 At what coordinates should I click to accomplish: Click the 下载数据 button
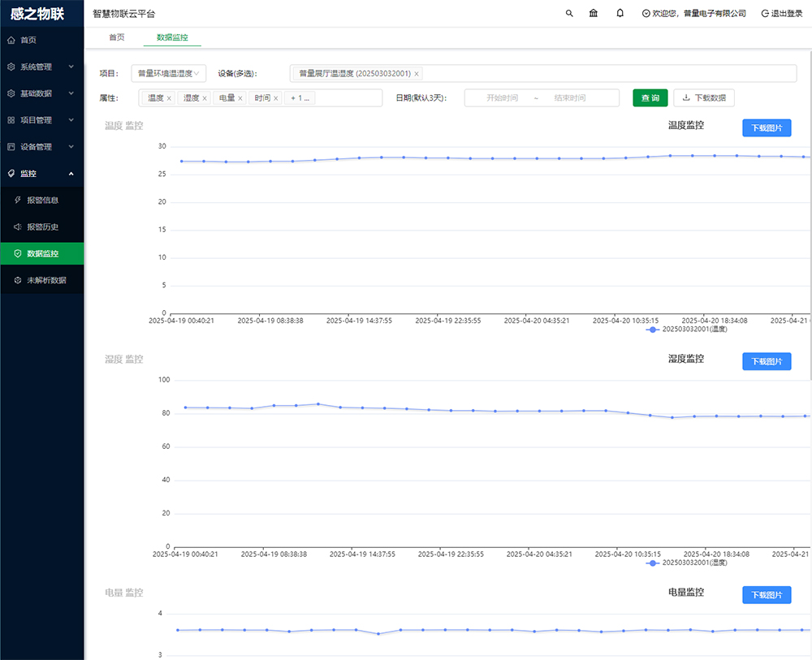point(704,97)
